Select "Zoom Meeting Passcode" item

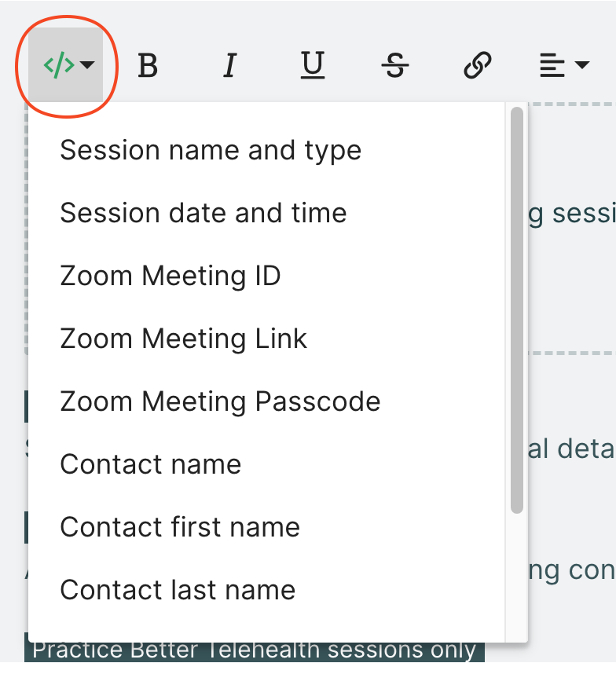(220, 401)
